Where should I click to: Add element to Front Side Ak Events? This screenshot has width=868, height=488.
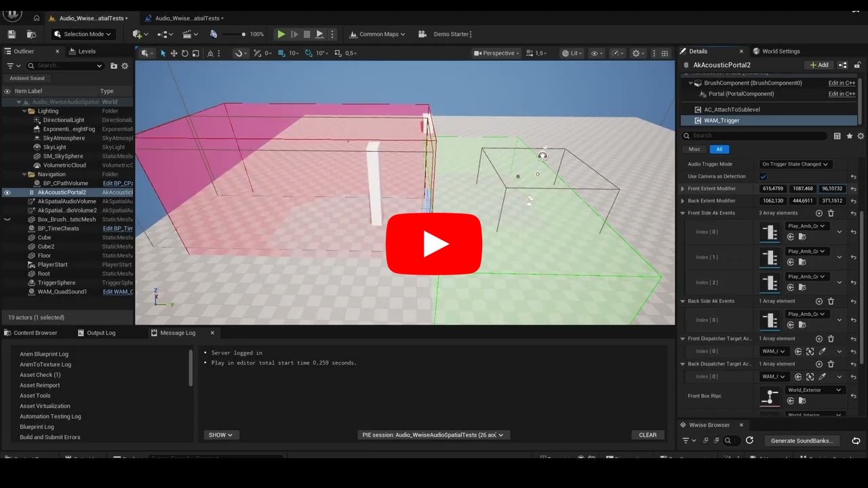click(x=819, y=213)
